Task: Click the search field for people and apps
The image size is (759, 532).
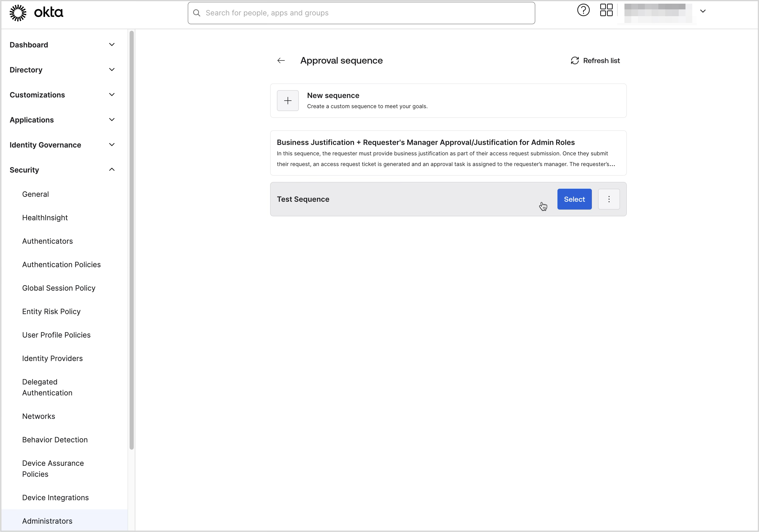Action: tap(331, 13)
